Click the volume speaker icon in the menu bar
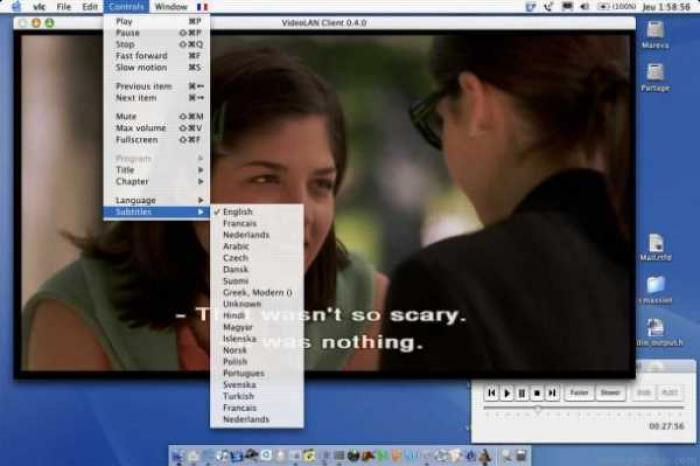Image resolution: width=700 pixels, height=466 pixels. coord(584,7)
